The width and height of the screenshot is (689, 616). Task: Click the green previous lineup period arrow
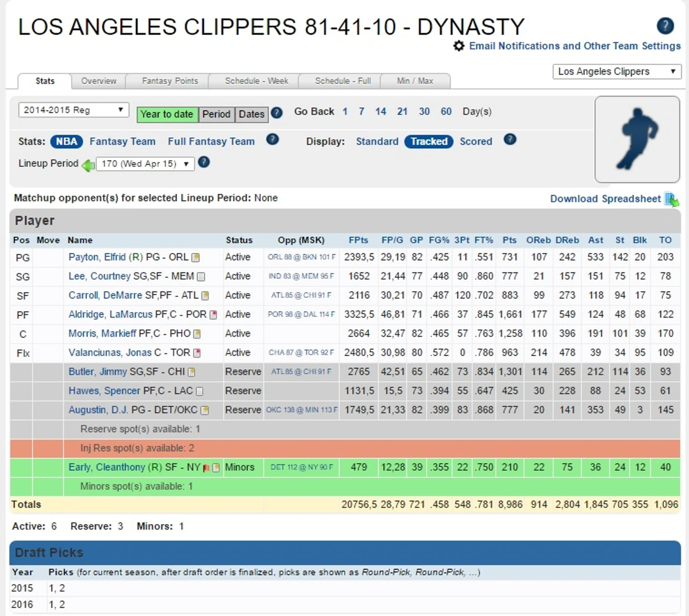88,165
